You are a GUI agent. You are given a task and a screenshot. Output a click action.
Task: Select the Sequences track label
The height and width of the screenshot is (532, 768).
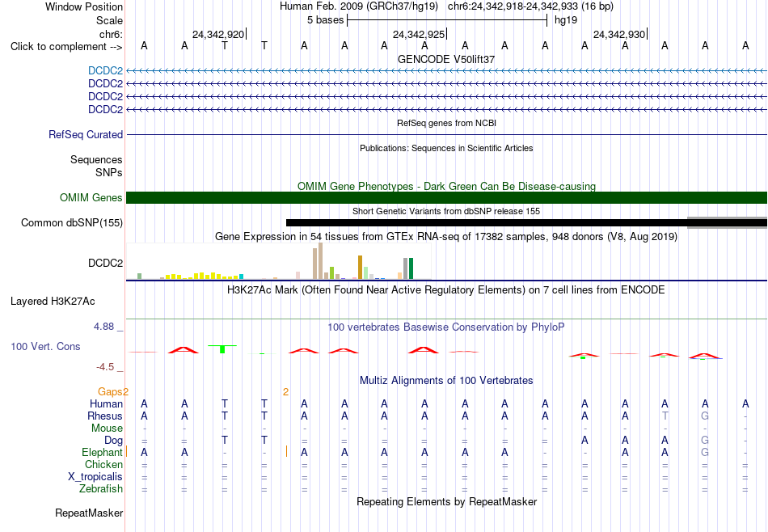(96, 160)
